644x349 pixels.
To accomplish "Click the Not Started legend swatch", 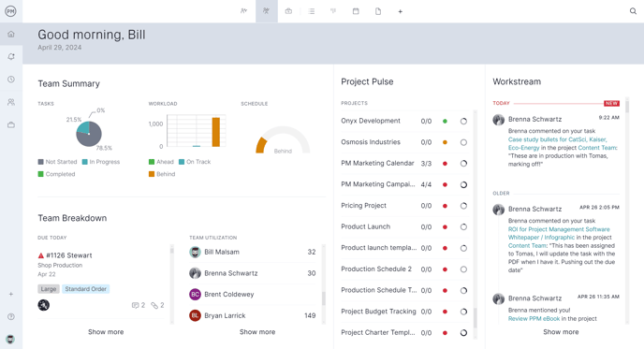I will (40, 162).
